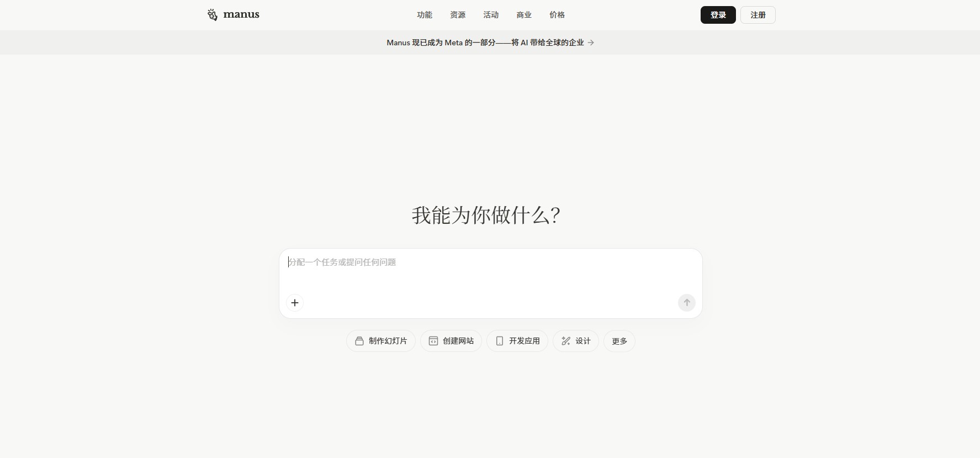Select the 设计 suggestion chip
This screenshot has width=980, height=458.
pyautogui.click(x=576, y=341)
